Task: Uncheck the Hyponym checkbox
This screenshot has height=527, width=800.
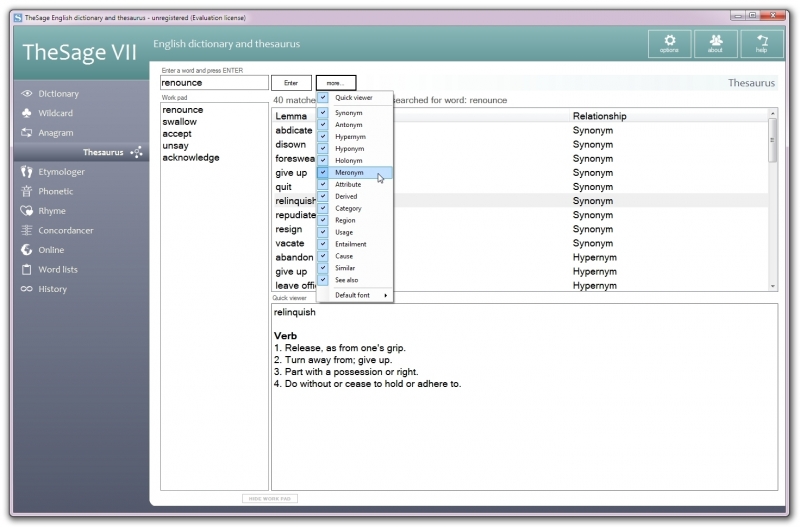Action: [x=323, y=148]
